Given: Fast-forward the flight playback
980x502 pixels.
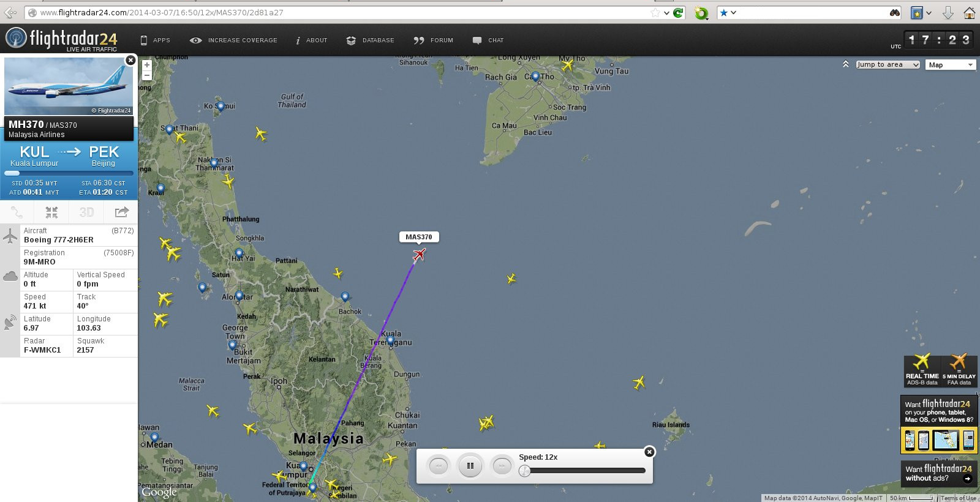Looking at the screenshot, I should [x=502, y=466].
